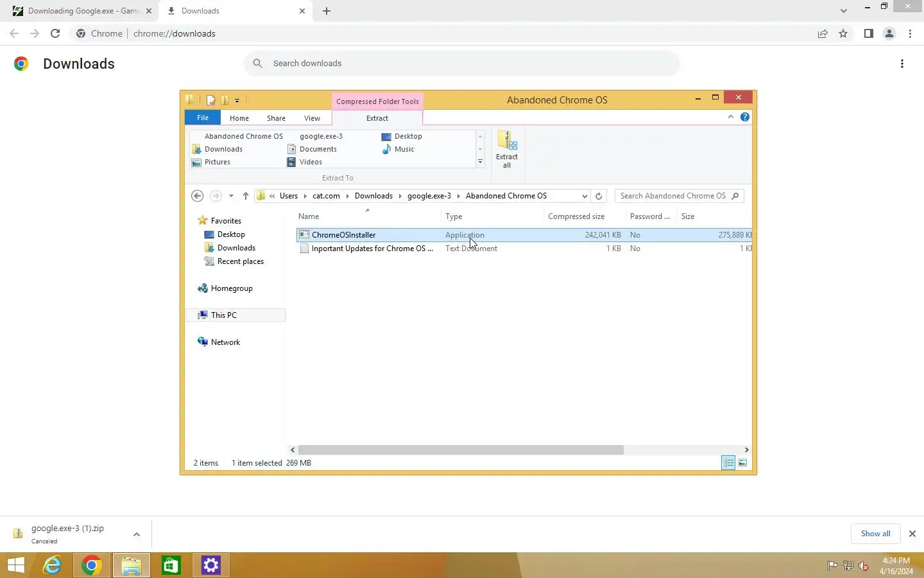Click google.exe-3 in breadcrumb path
The image size is (924, 578).
(429, 196)
